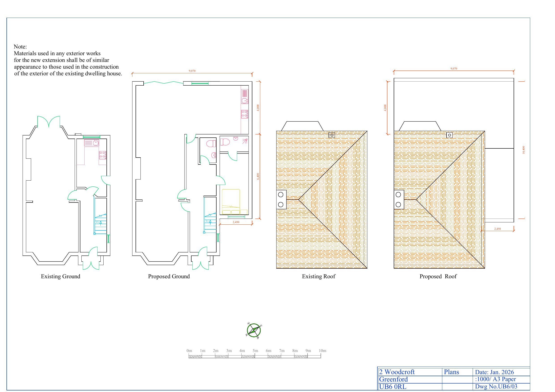Click the 'Existing Roof' caption

(x=319, y=276)
